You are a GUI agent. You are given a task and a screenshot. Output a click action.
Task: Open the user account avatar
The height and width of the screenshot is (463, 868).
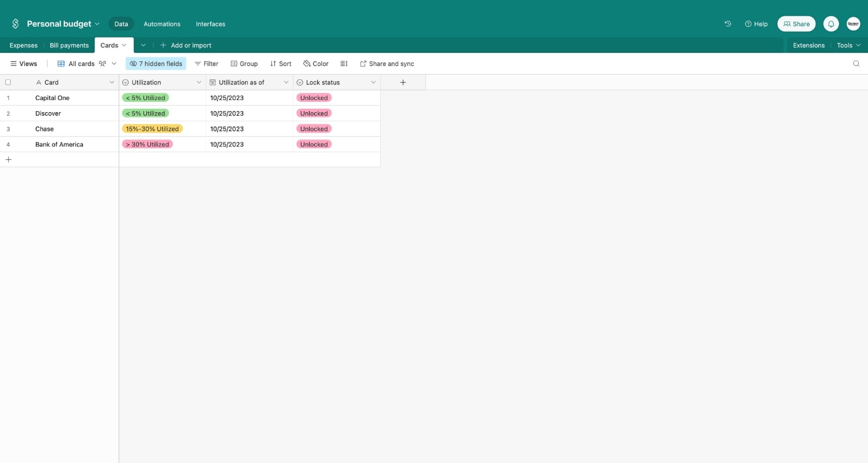[853, 24]
